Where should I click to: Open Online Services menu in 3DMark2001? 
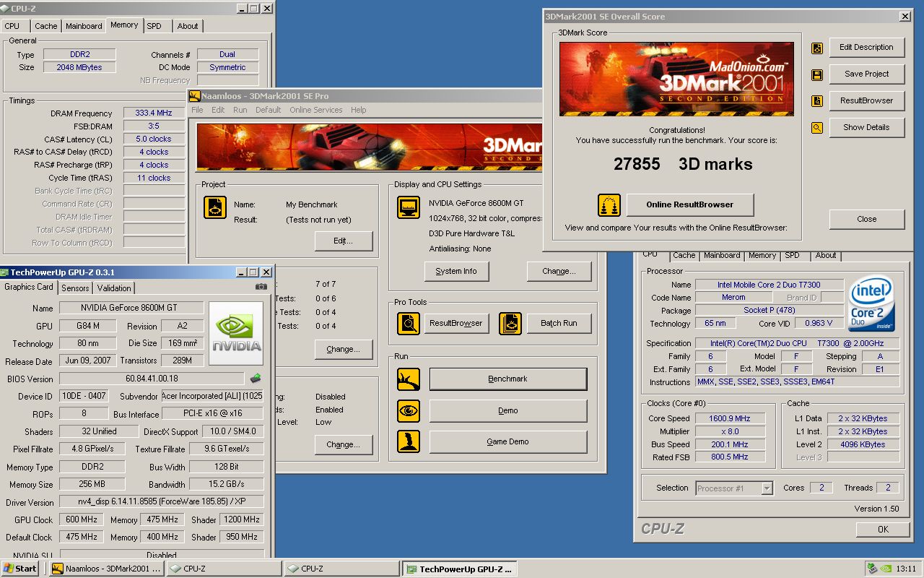pyautogui.click(x=316, y=110)
